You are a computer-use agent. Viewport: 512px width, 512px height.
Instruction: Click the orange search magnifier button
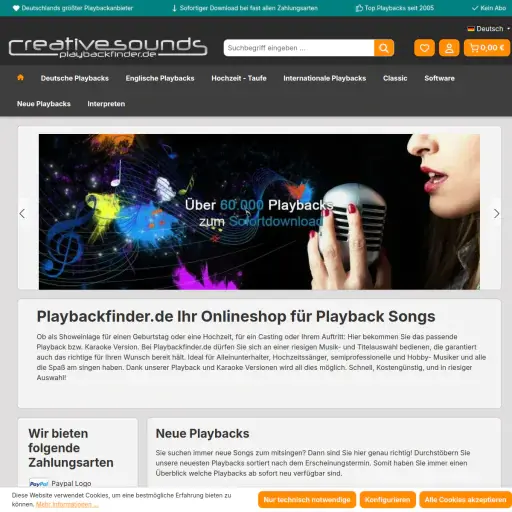(384, 48)
